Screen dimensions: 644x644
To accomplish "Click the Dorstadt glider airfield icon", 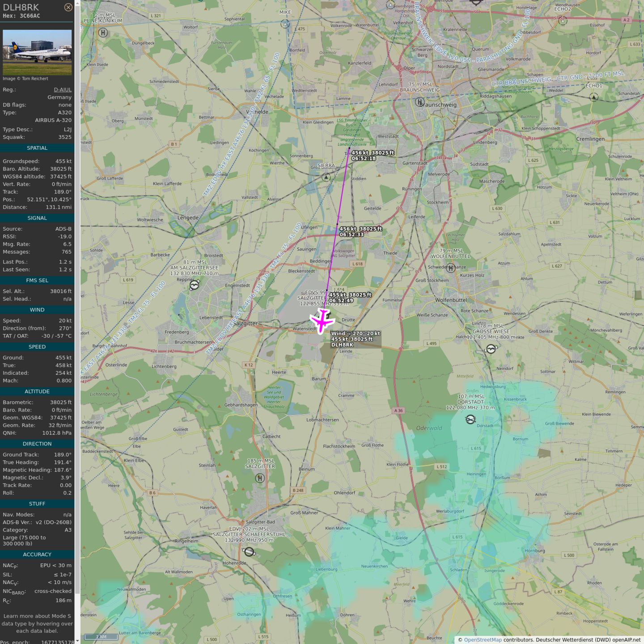I will [470, 419].
